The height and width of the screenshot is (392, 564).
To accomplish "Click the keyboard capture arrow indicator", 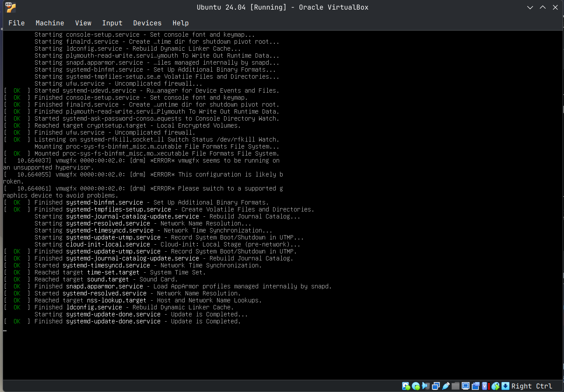I will click(505, 386).
